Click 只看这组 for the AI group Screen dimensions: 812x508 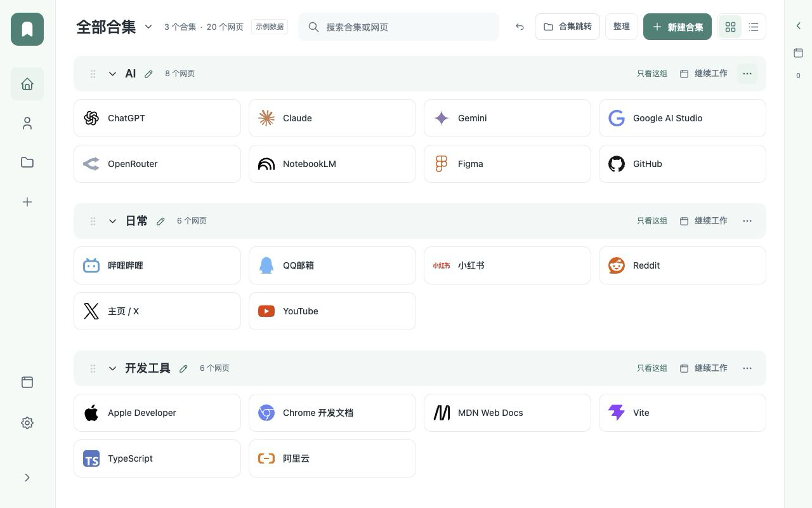pyautogui.click(x=652, y=74)
